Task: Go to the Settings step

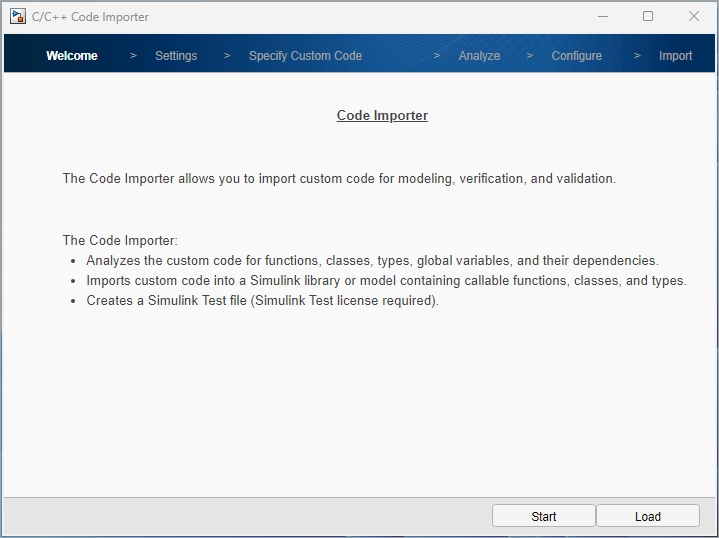Action: [176, 56]
